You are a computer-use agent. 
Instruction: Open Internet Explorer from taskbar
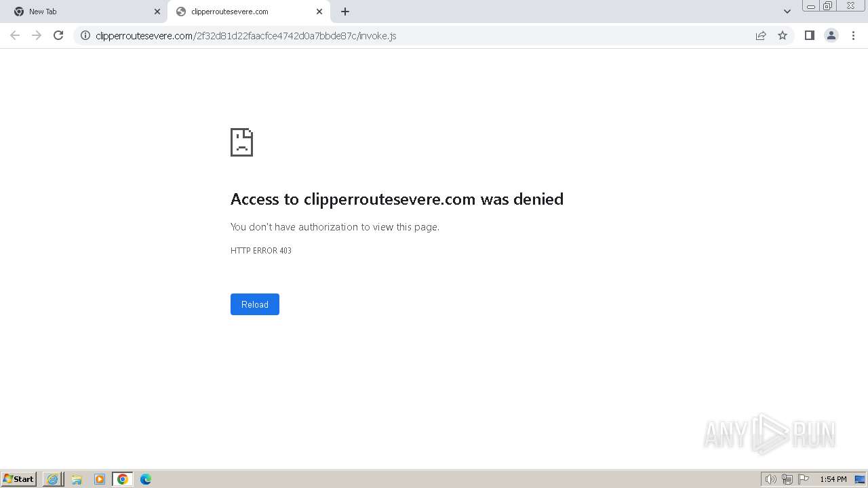(52, 479)
